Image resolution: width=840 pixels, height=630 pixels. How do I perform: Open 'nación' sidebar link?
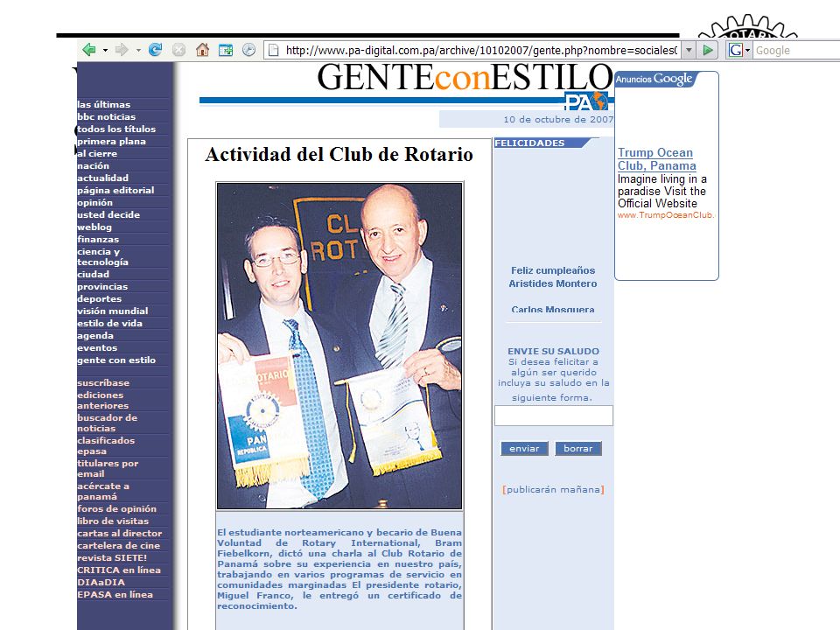coord(94,166)
